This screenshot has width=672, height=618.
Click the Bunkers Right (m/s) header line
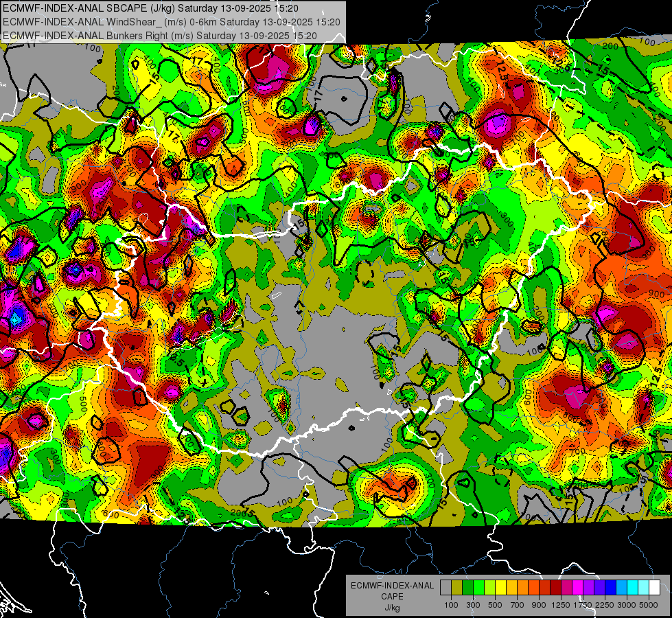pyautogui.click(x=159, y=36)
